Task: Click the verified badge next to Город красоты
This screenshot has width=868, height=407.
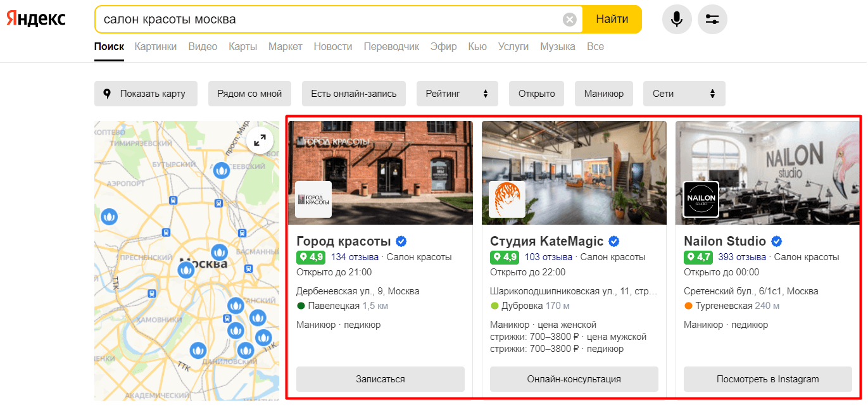Action: pos(401,241)
